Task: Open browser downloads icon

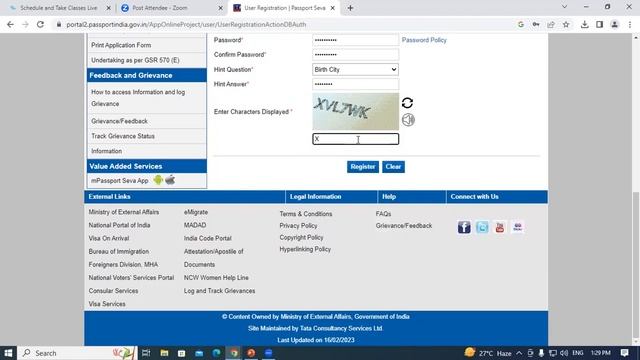Action: pyautogui.click(x=584, y=24)
